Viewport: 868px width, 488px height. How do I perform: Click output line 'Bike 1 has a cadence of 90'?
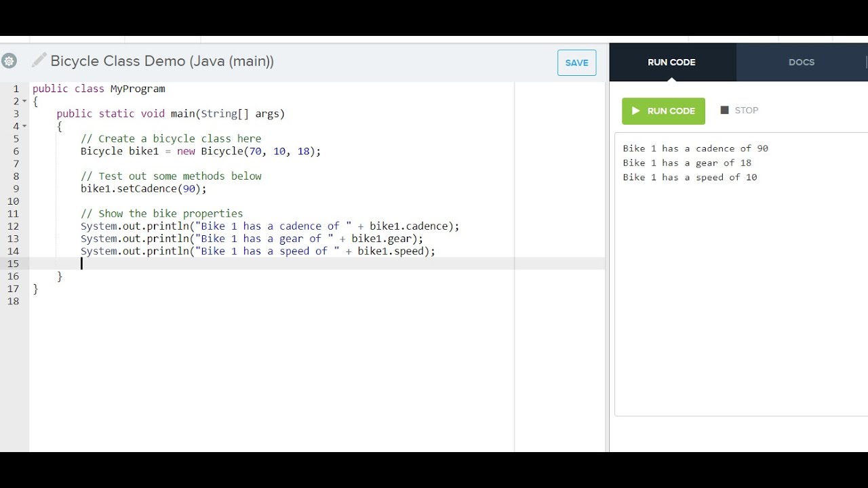695,148
